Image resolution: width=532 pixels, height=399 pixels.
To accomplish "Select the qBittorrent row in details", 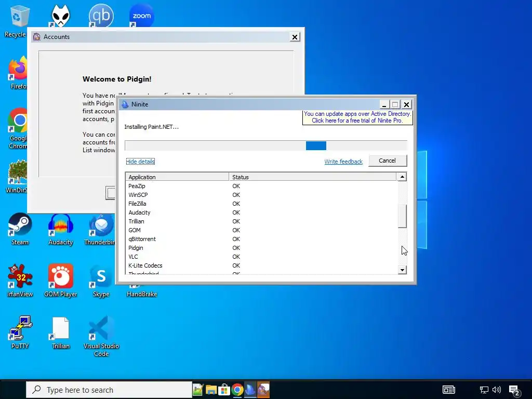I will pyautogui.click(x=261, y=239).
